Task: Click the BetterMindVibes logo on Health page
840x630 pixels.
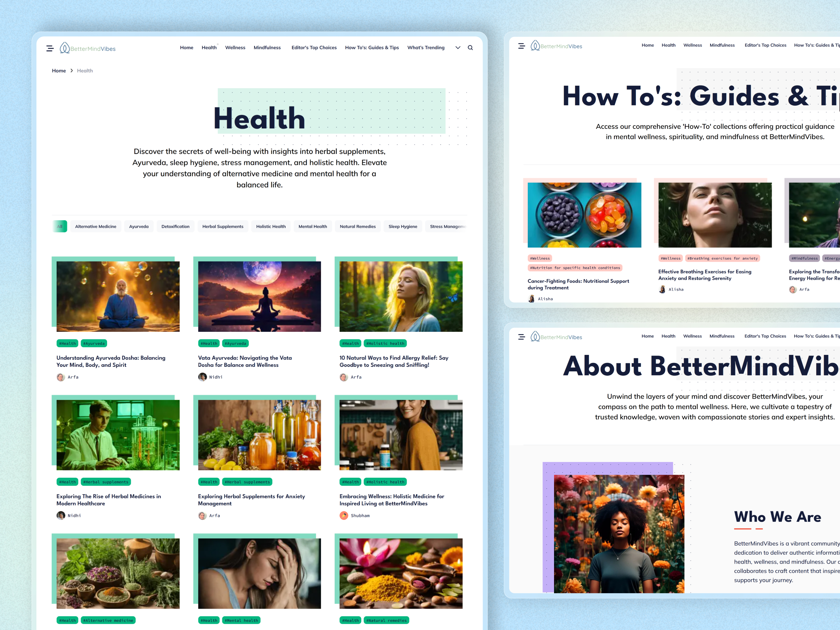Action: coord(88,48)
